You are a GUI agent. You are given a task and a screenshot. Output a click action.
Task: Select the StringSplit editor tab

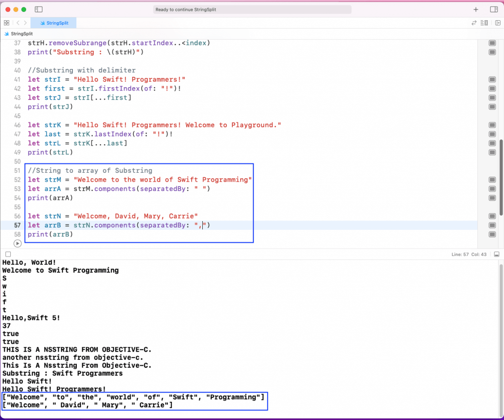pos(54,23)
